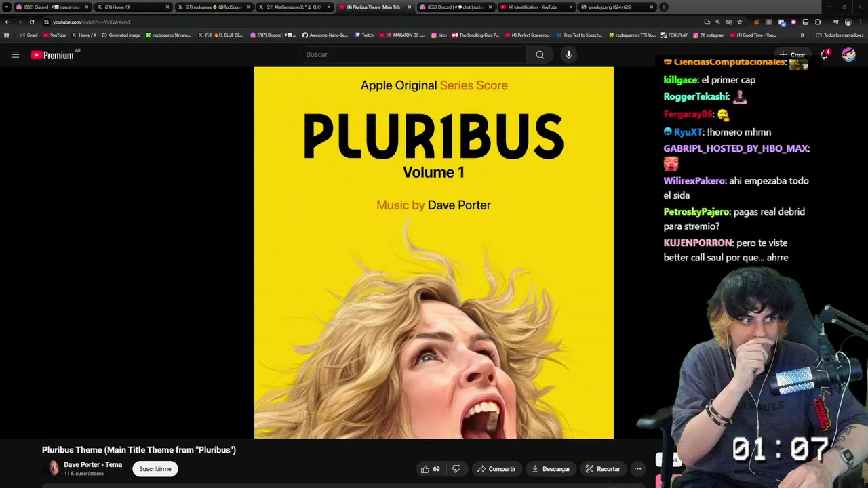Open the tab search dropdown arrow

[x=7, y=7]
